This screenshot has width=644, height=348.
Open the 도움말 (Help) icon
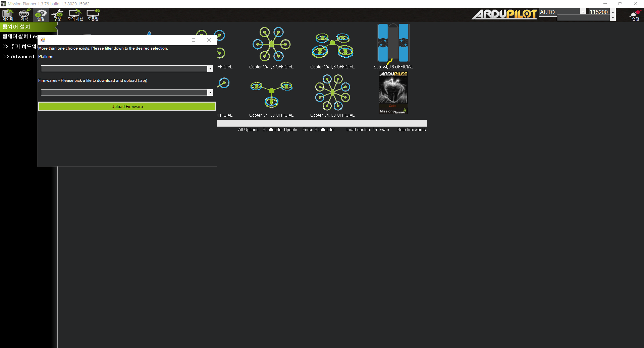tap(93, 15)
